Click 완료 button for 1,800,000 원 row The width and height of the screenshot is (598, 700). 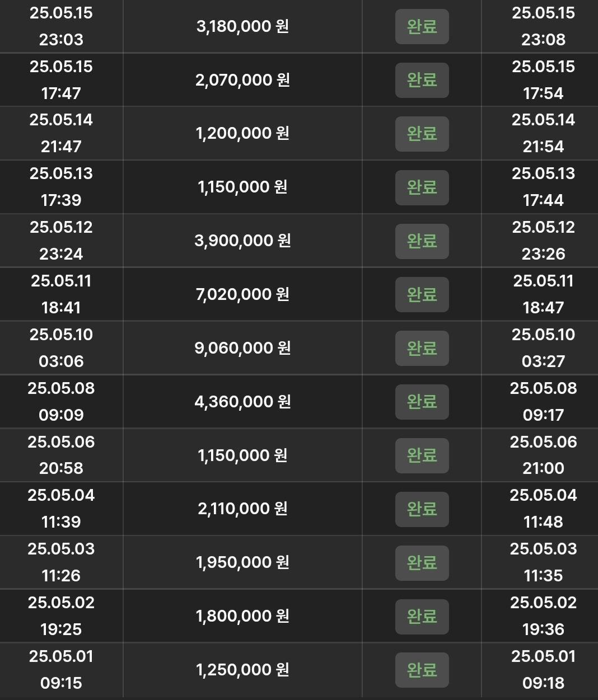[422, 617]
